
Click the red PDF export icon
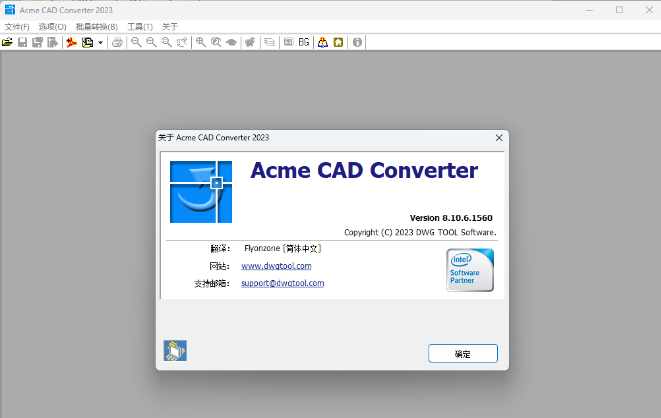pyautogui.click(x=71, y=43)
